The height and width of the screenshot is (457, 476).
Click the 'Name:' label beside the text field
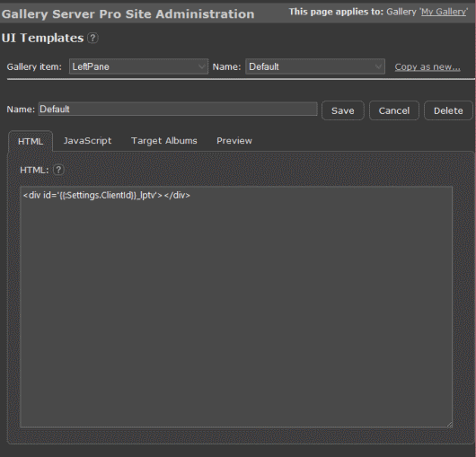pyautogui.click(x=21, y=110)
